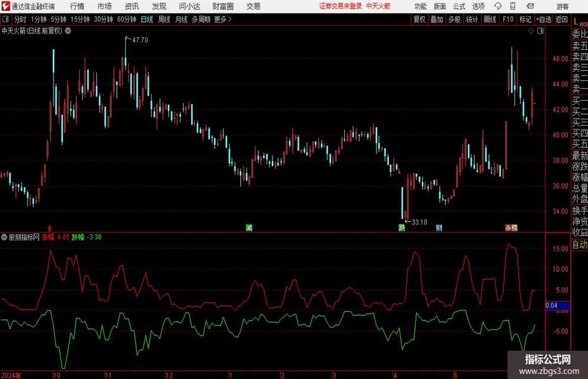
Task: Switch to the 15分钟 period
Action: [80, 19]
